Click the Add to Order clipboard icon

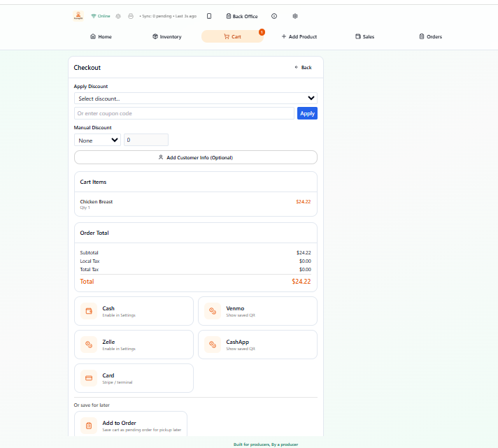click(89, 426)
